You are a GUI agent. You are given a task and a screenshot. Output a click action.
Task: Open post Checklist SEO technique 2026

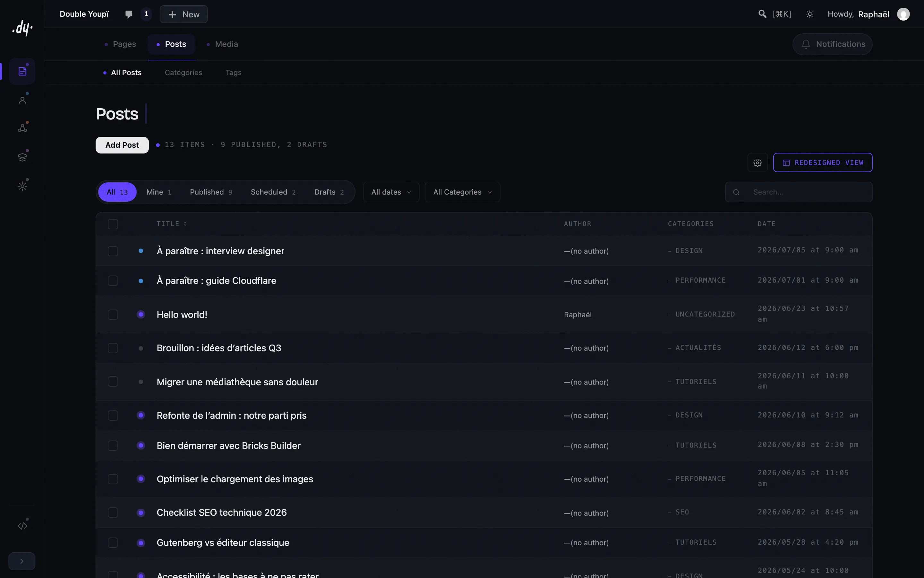tap(221, 512)
